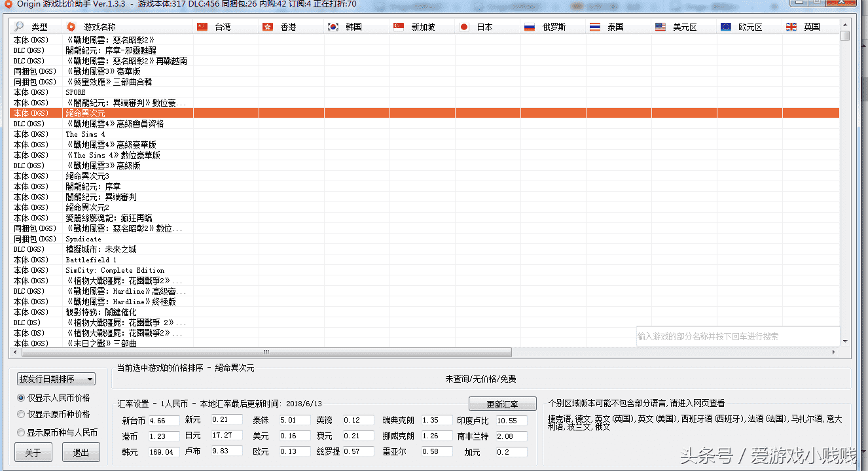Click the Japan flag icon
The height and width of the screenshot is (471, 868).
pos(464,27)
